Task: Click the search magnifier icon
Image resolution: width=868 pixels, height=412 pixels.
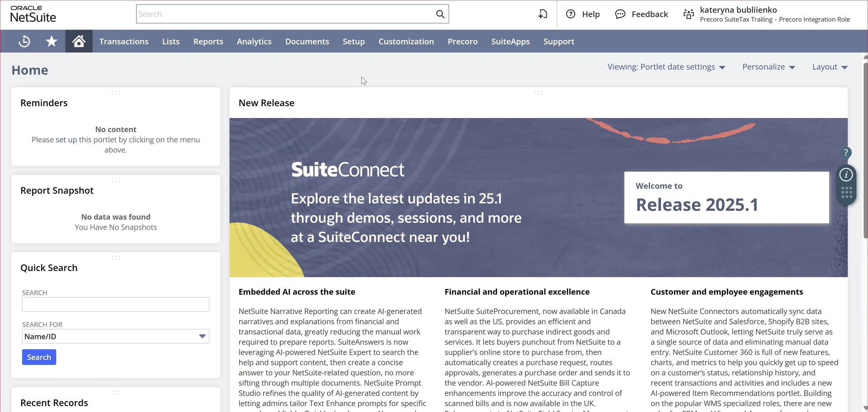Action: pos(440,14)
